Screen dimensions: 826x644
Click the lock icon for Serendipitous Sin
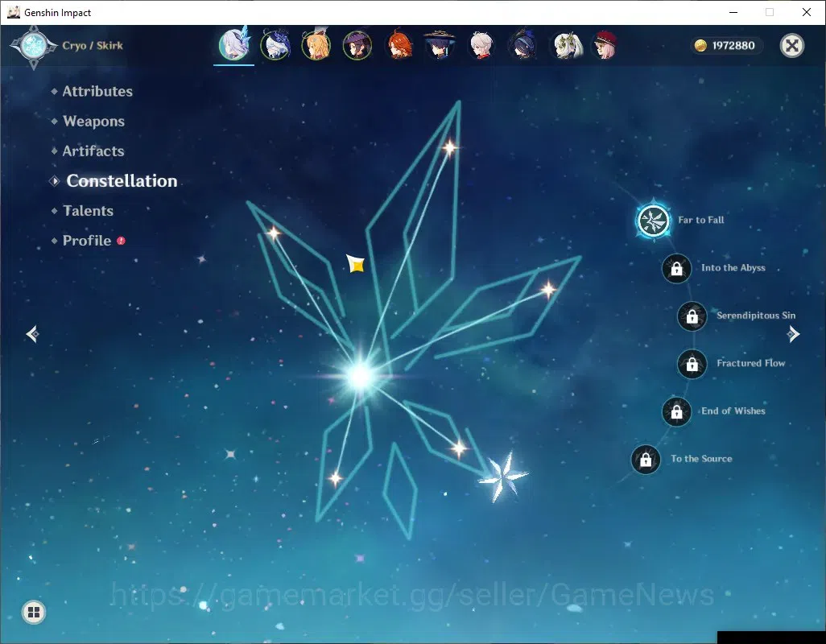692,316
